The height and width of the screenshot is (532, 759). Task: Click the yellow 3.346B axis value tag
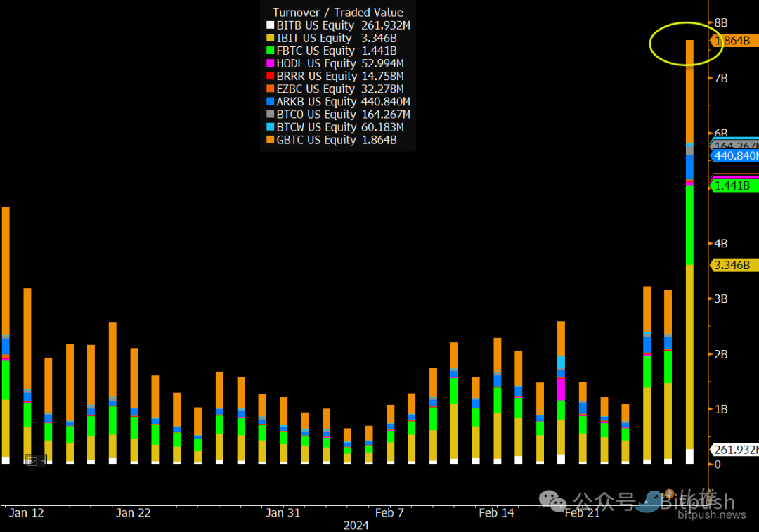(733, 265)
